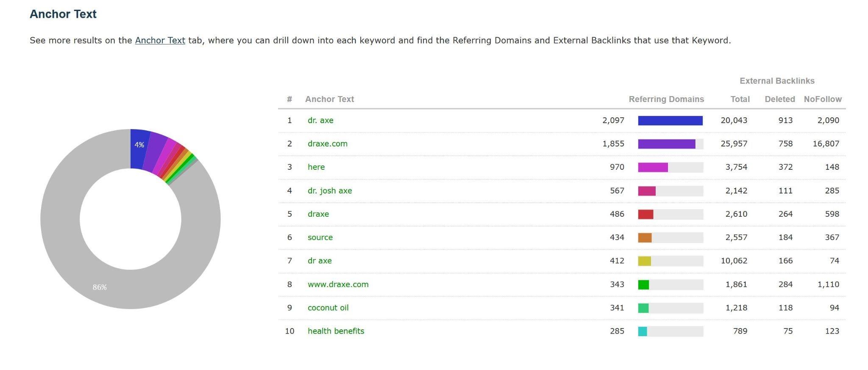Open the 'www.draxe.com' anchor text link

click(x=338, y=284)
